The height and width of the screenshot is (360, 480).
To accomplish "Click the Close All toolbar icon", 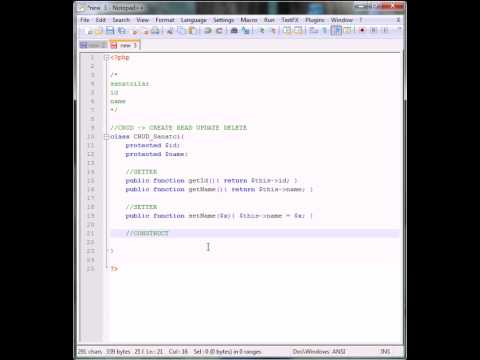I will click(x=146, y=31).
